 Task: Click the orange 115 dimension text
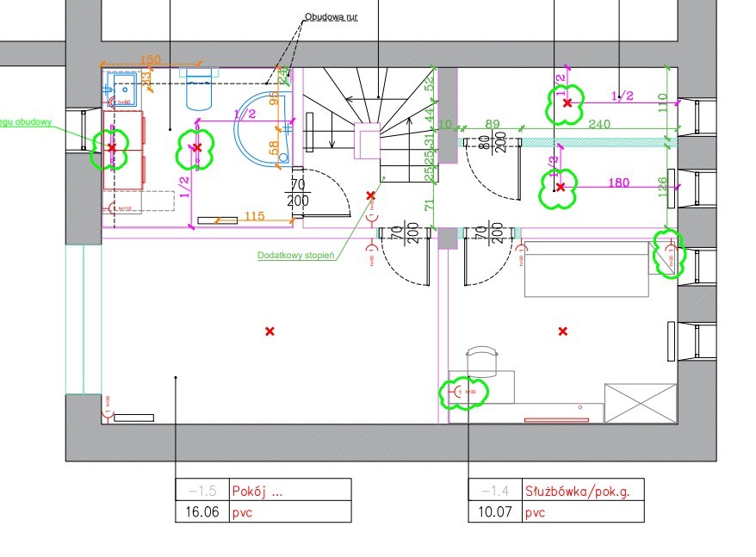(253, 216)
